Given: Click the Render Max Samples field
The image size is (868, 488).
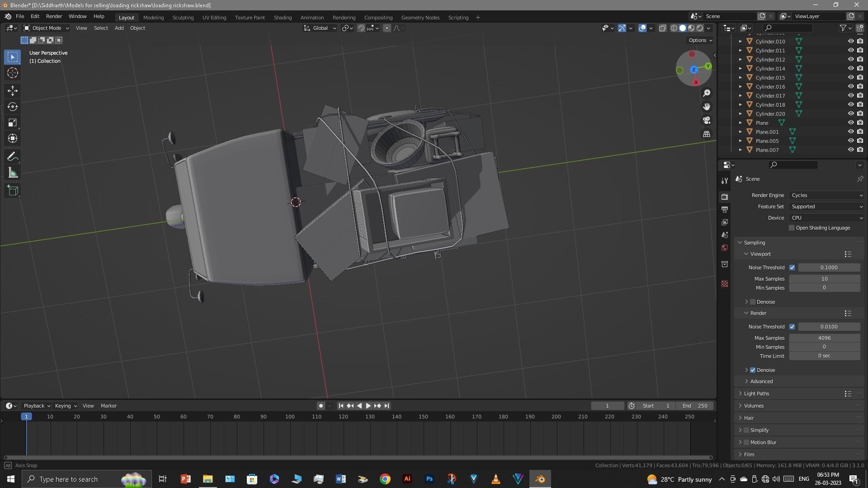Looking at the screenshot, I should click(x=824, y=338).
